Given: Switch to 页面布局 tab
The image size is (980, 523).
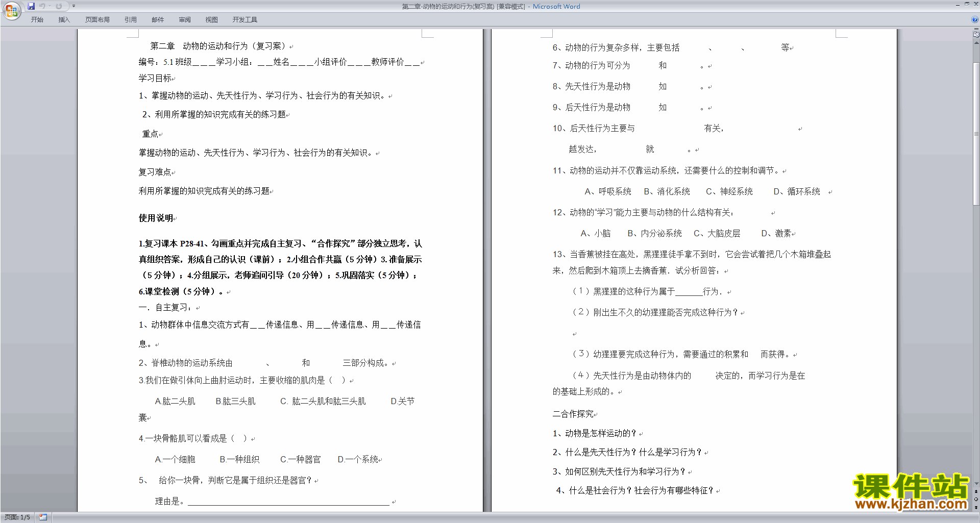Looking at the screenshot, I should [x=97, y=19].
